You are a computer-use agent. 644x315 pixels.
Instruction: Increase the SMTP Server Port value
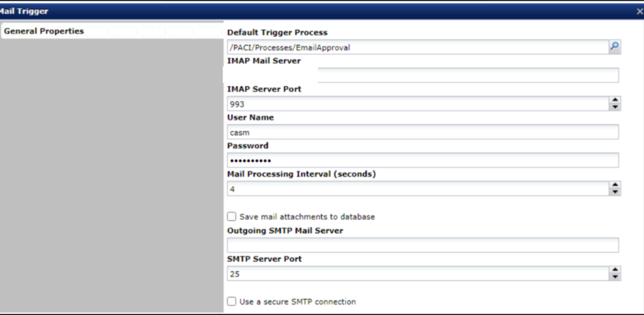(x=615, y=270)
